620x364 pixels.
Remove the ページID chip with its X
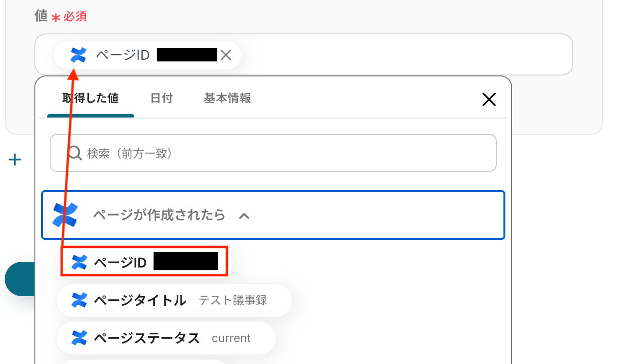tap(226, 55)
